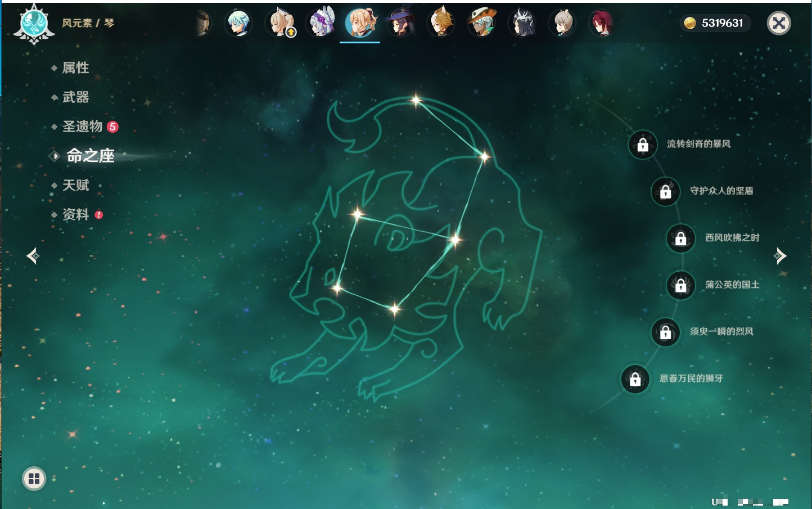This screenshot has height=509, width=812.
Task: Select the grey-haired avatar with animal ears
Action: (x=562, y=23)
